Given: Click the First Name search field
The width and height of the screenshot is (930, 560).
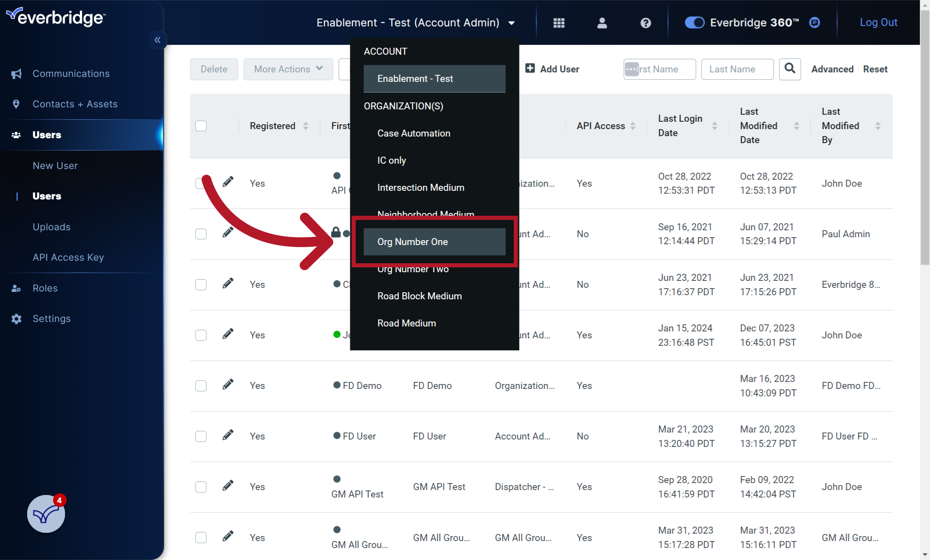Looking at the screenshot, I should 660,69.
